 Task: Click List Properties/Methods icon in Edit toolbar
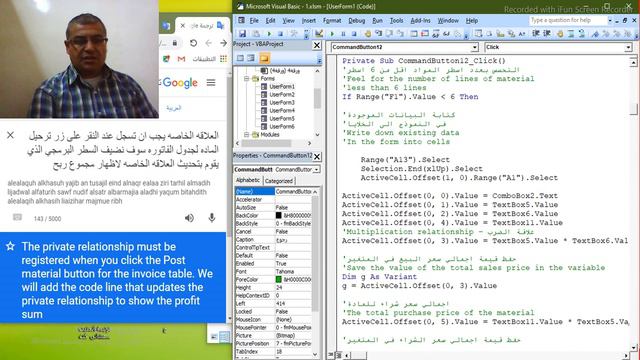pyautogui.click(x=478, y=34)
